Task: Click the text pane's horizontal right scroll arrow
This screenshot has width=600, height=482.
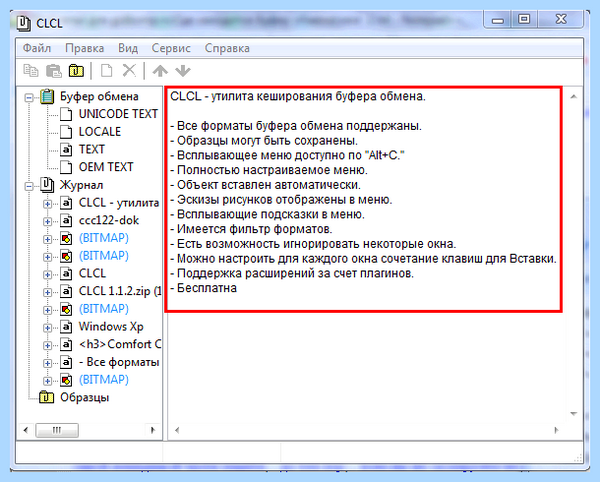Action: (556, 430)
